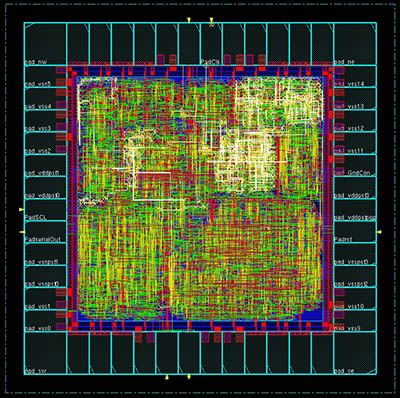Click the pad_ne corner cell
The height and width of the screenshot is (398, 400).
click(355, 44)
